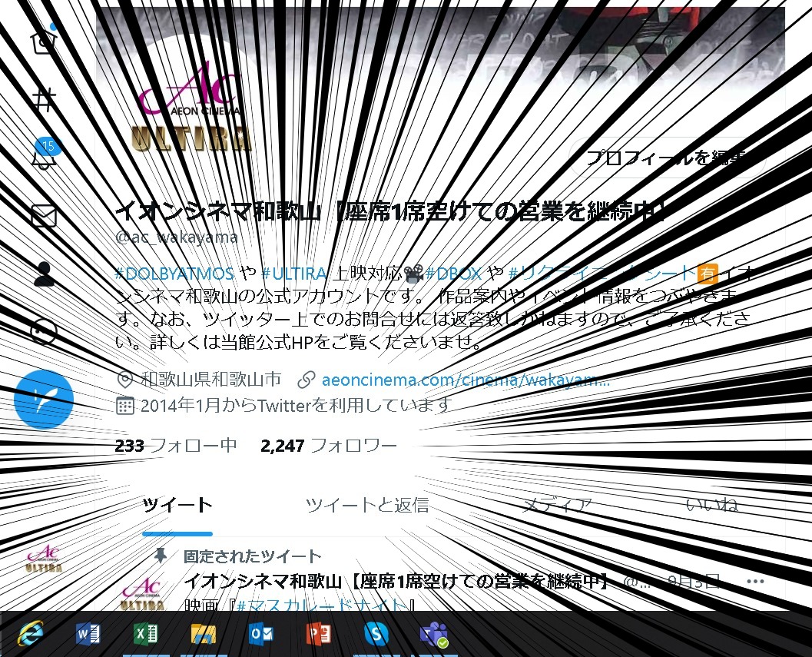Open the いいね tab
812x657 pixels.
coord(711,505)
